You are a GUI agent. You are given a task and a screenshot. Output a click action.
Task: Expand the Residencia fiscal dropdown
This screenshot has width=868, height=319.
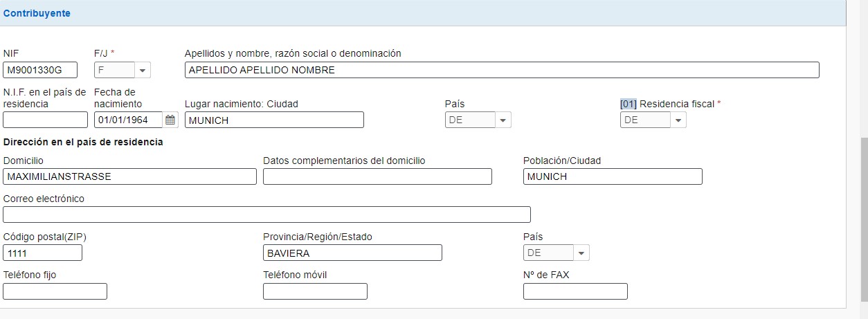[678, 120]
